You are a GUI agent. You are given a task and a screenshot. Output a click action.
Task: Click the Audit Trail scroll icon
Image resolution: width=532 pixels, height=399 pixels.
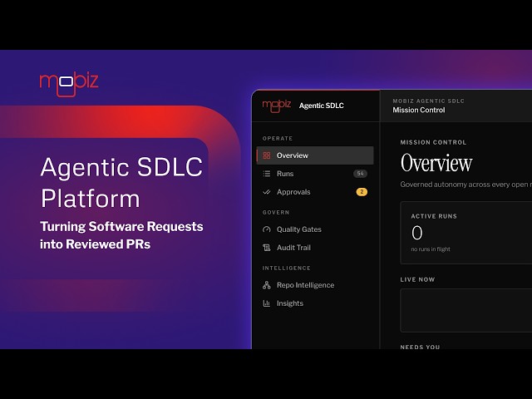267,248
